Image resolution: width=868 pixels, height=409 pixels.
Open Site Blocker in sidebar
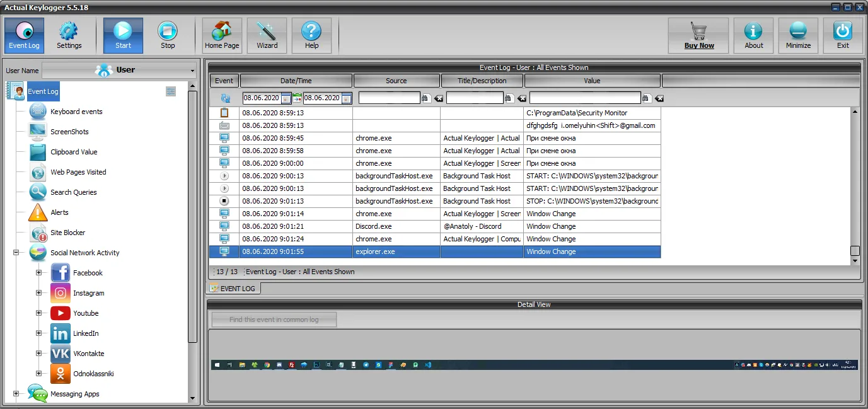coord(67,233)
